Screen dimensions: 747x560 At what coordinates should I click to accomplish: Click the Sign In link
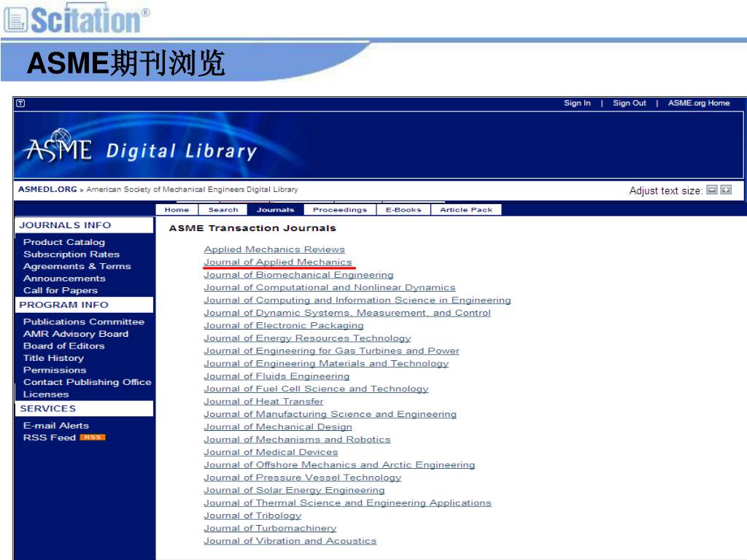(x=577, y=103)
